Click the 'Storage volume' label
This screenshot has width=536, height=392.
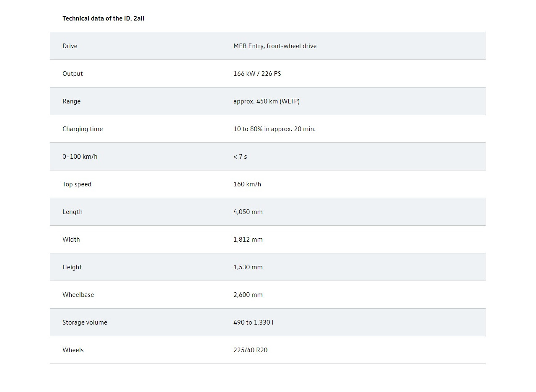click(x=85, y=322)
